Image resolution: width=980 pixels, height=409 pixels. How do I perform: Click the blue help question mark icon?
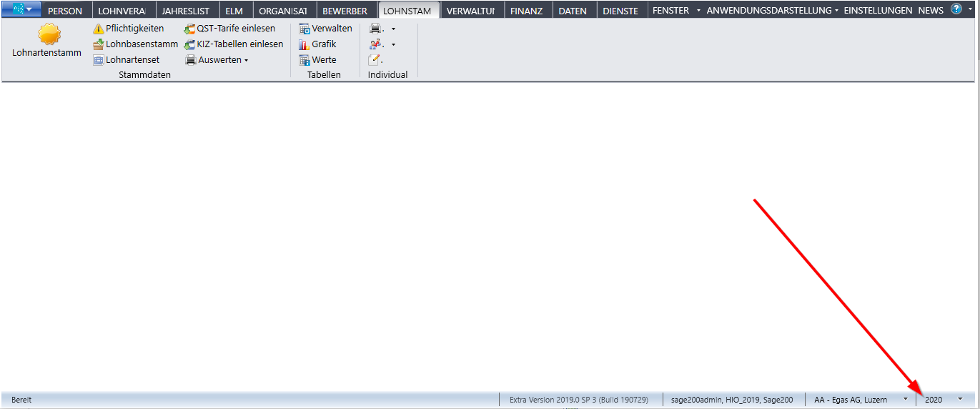[x=956, y=9]
